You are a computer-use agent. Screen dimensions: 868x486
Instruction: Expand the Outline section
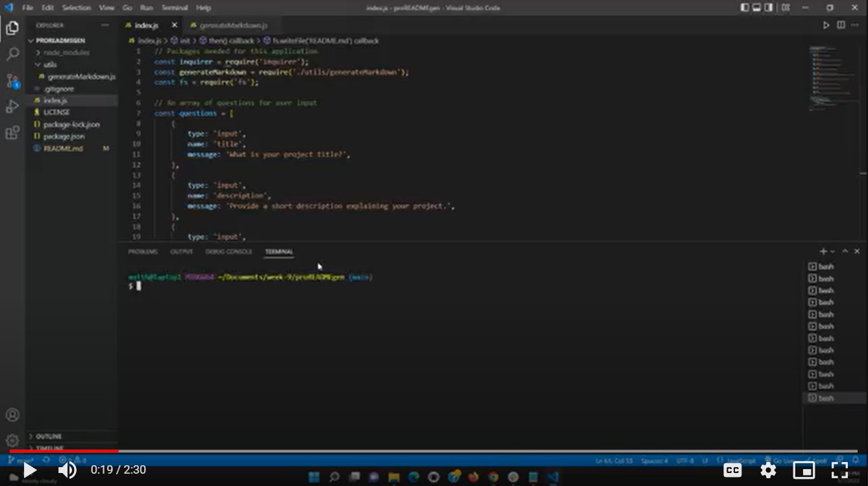(x=71, y=436)
